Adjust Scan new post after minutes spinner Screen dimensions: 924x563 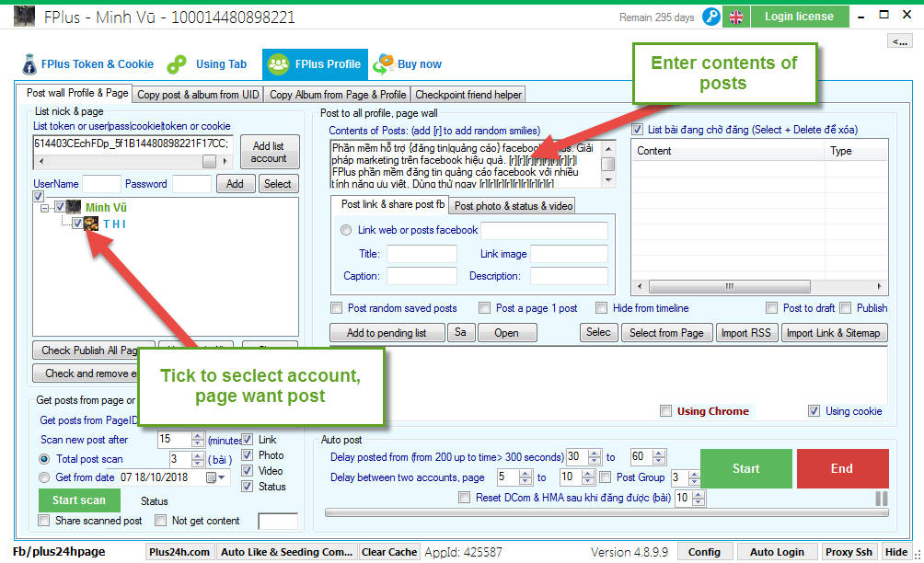(198, 440)
